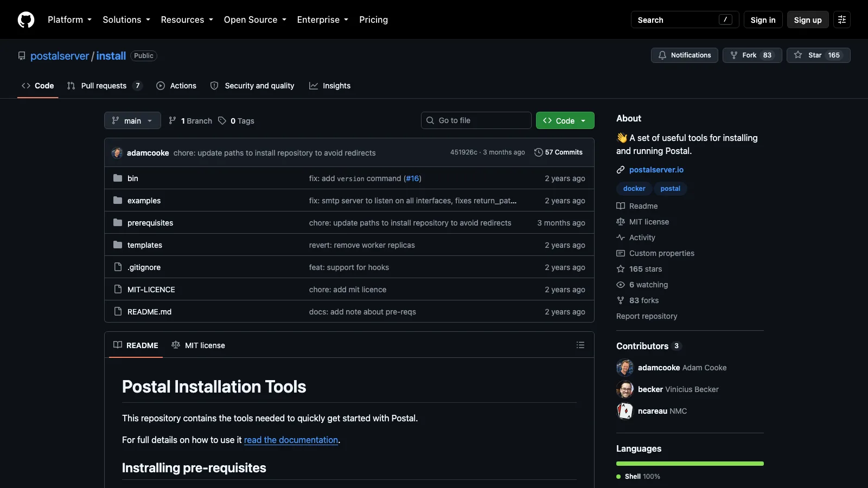Open the green Code dropdown
The width and height of the screenshot is (868, 488).
coord(565,120)
